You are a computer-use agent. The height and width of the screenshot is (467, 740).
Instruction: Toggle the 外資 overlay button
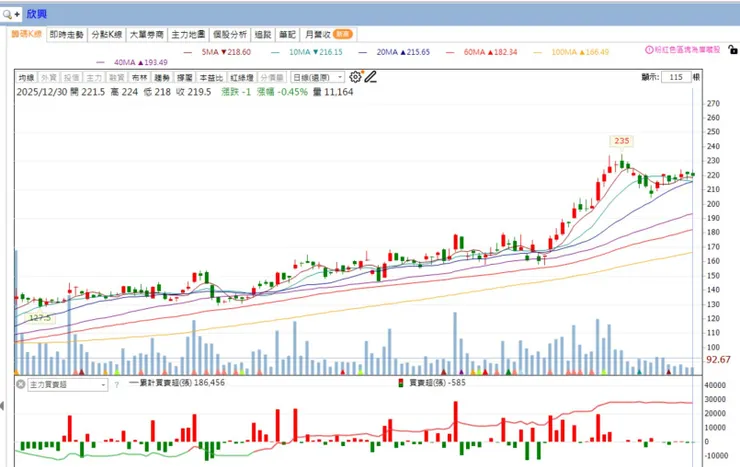[x=49, y=77]
